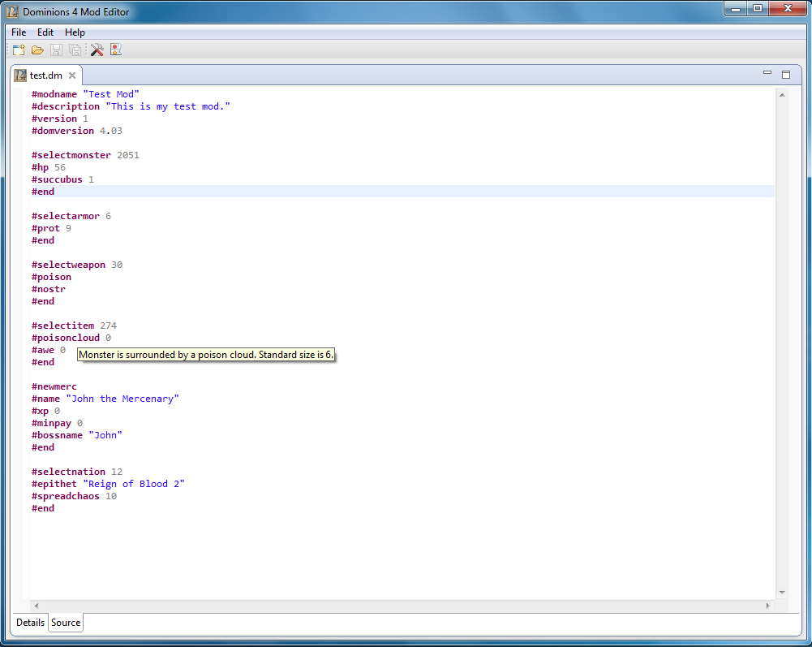Click the hammer and wrench tools icon
This screenshot has height=647, width=812.
click(x=97, y=50)
